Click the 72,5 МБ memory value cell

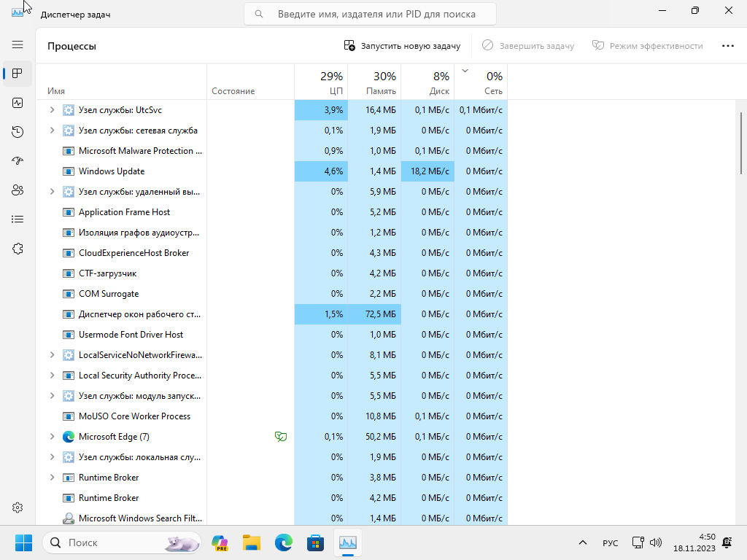pyautogui.click(x=374, y=314)
